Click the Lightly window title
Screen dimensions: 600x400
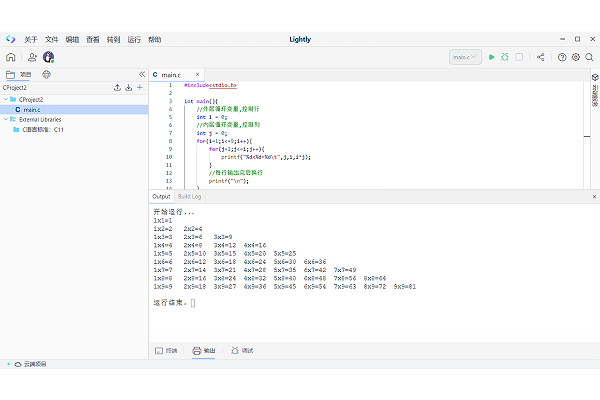(x=300, y=39)
